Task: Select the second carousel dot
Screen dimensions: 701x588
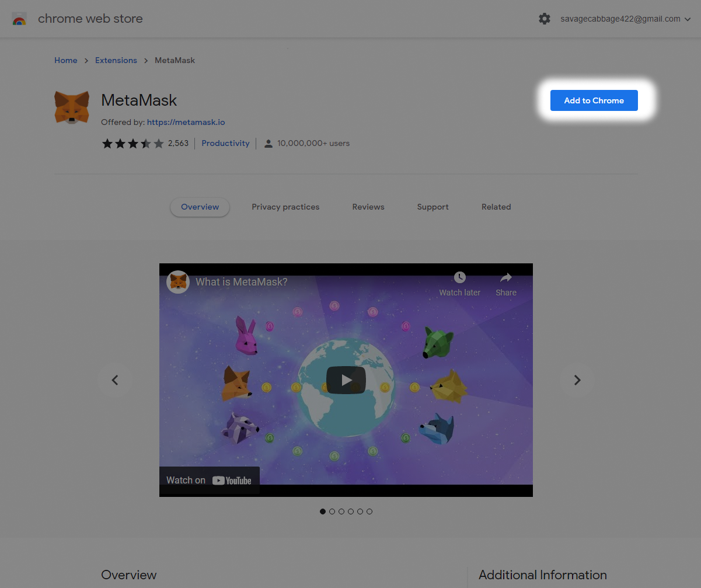Action: [332, 512]
